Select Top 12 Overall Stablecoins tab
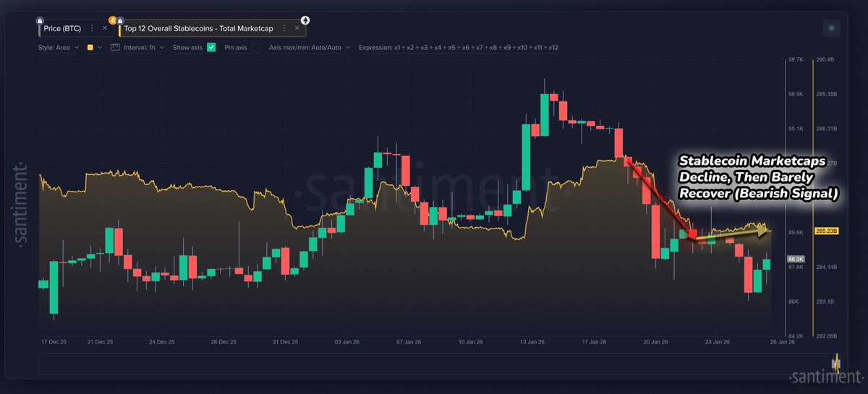The width and height of the screenshot is (868, 394). [198, 28]
